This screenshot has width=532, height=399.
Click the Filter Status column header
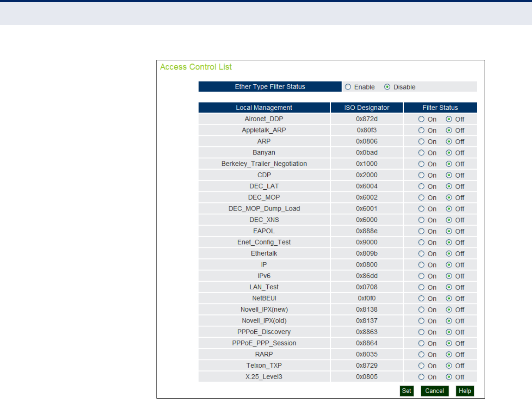440,108
